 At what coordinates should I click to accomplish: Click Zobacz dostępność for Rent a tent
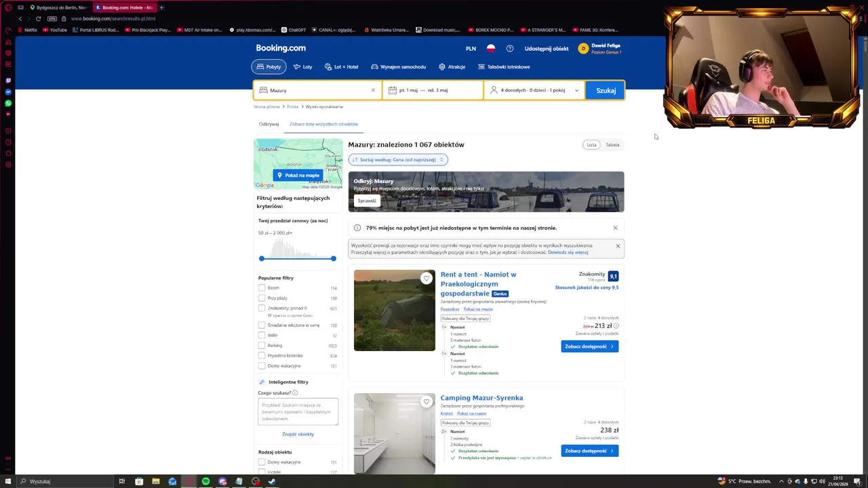point(589,346)
